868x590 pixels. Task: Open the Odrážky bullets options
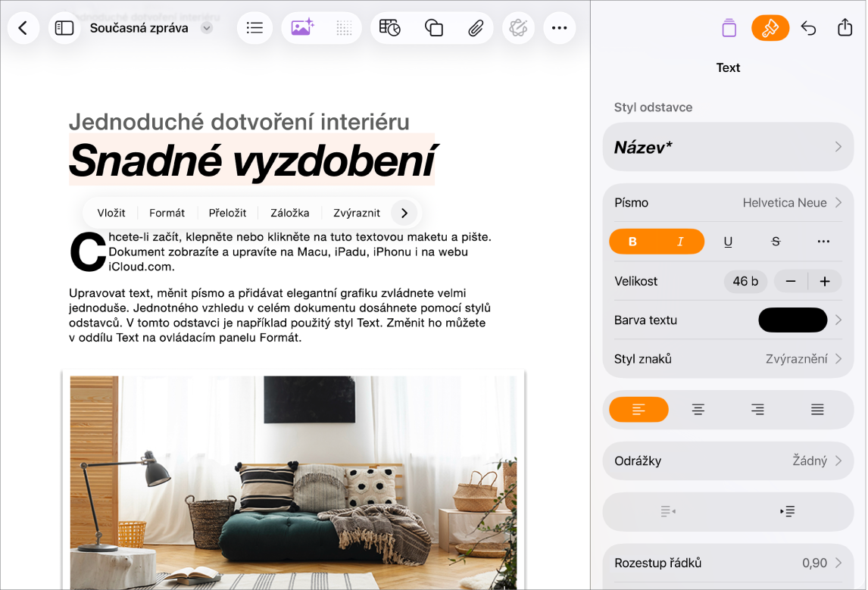point(728,460)
